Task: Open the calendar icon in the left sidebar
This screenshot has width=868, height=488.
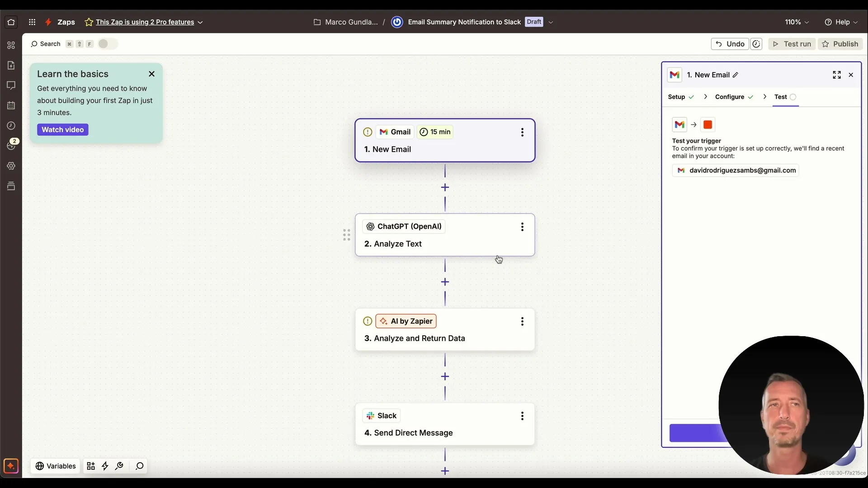Action: click(x=10, y=105)
